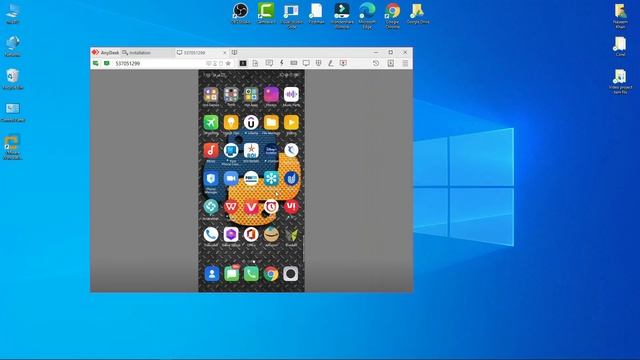Open Messages in the phone dock
Viewport: 640px width, 360px height.
click(231, 274)
